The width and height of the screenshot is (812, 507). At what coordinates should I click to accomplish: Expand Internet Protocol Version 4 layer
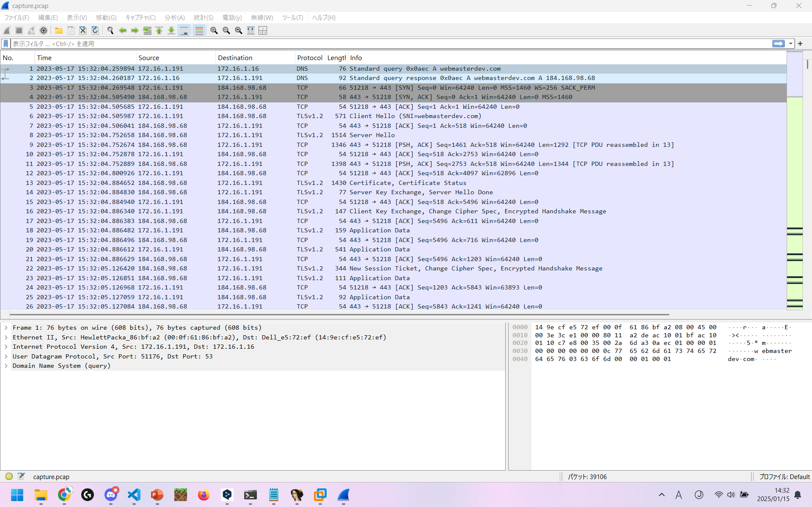6,347
